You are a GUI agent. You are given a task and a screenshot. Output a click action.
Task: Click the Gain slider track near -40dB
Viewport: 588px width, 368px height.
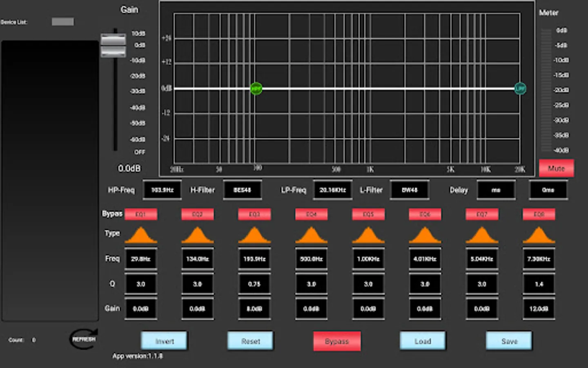pyautogui.click(x=116, y=108)
